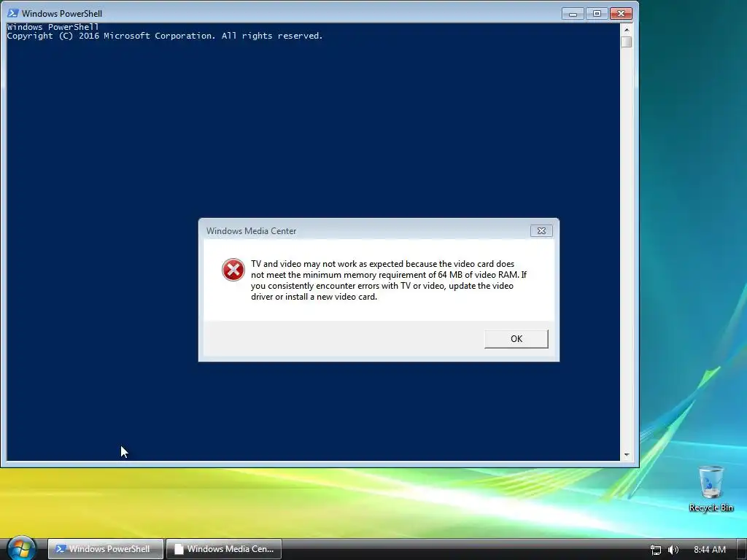The width and height of the screenshot is (747, 560).
Task: Switch to Windows Media Center taskbar button
Action: [224, 548]
